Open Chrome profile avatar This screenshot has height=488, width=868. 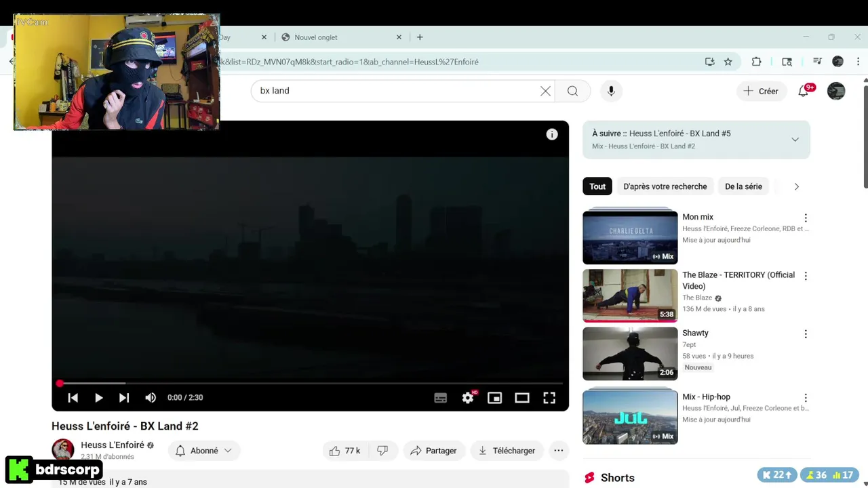[x=837, y=62]
